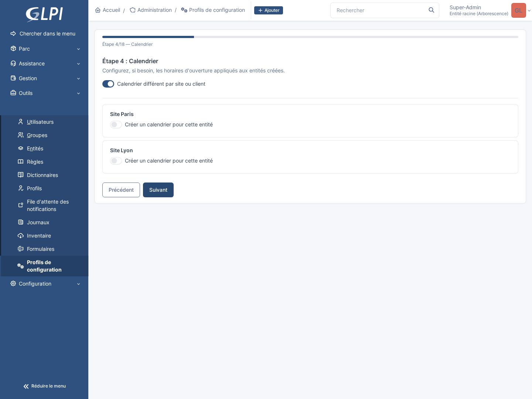Expand the Parc menu chevron
Viewport: 532px width, 399px height.
coord(78,49)
